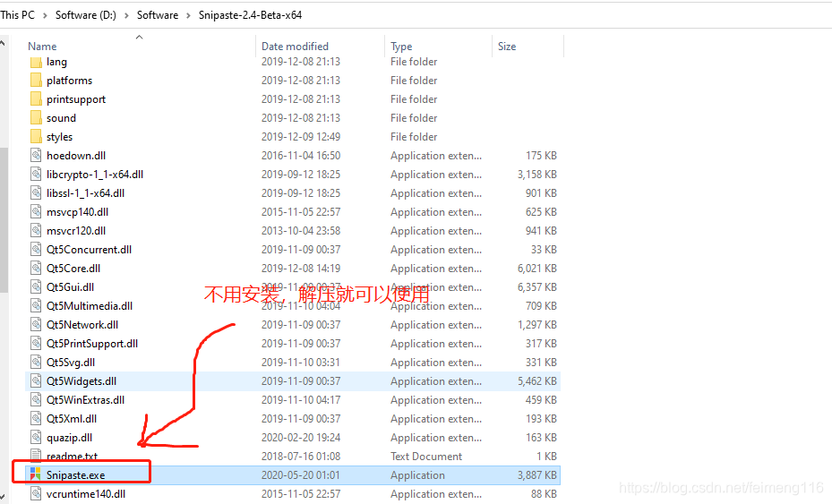The image size is (832, 504).
Task: Click the readme.txt document icon
Action: tap(36, 455)
